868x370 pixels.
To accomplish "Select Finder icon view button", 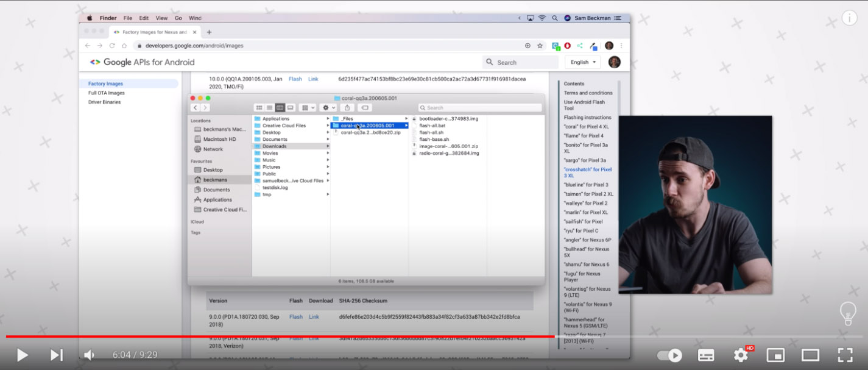I will click(x=259, y=108).
